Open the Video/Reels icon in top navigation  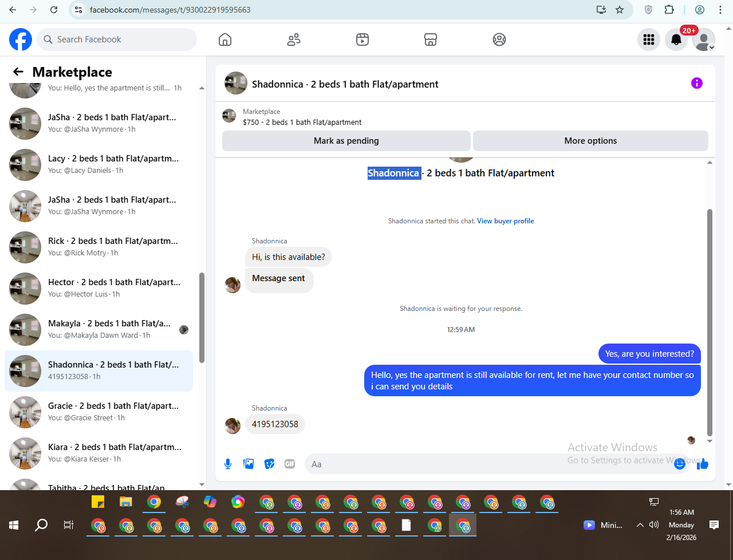[x=362, y=40]
